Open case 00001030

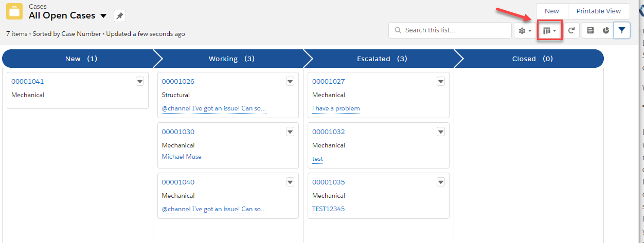coord(178,132)
